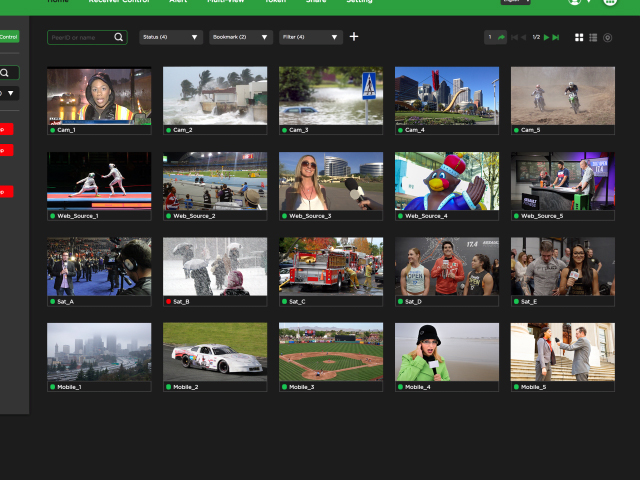Click the red status dot of Sat_B

click(x=168, y=302)
